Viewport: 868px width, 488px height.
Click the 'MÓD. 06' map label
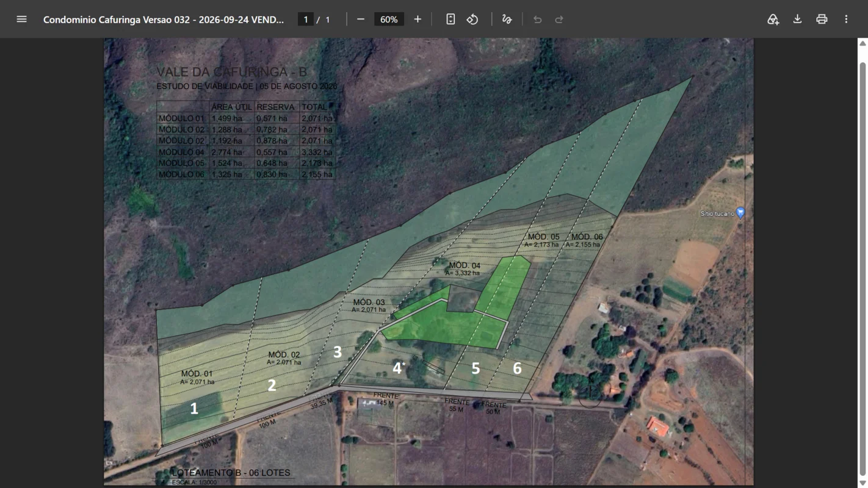[587, 237]
